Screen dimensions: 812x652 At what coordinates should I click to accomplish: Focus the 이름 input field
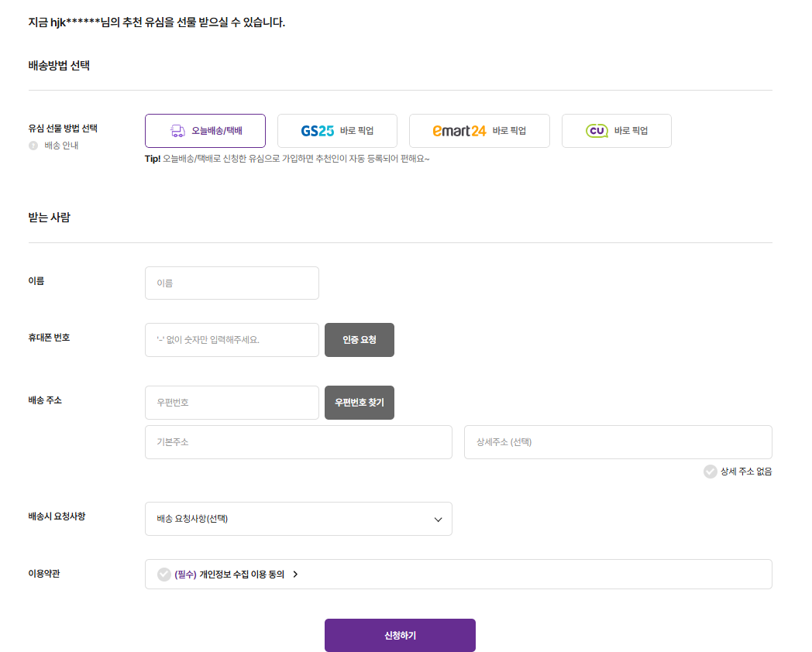point(232,283)
